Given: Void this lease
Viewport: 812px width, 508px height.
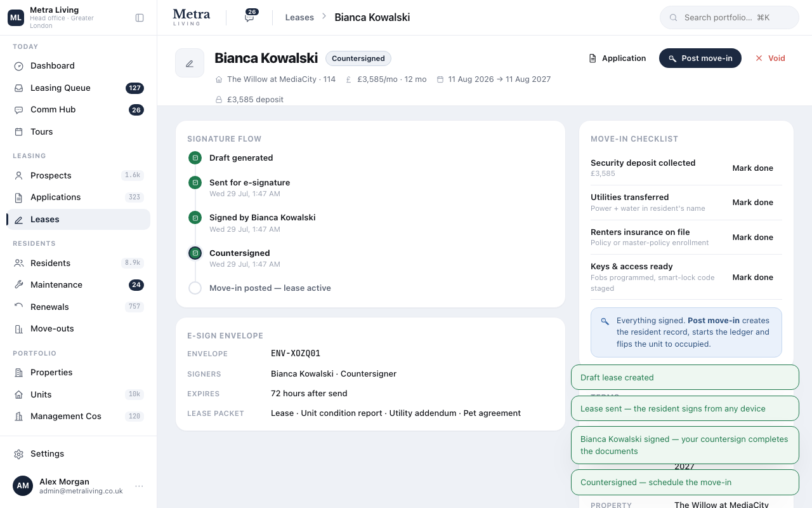Looking at the screenshot, I should click(770, 58).
